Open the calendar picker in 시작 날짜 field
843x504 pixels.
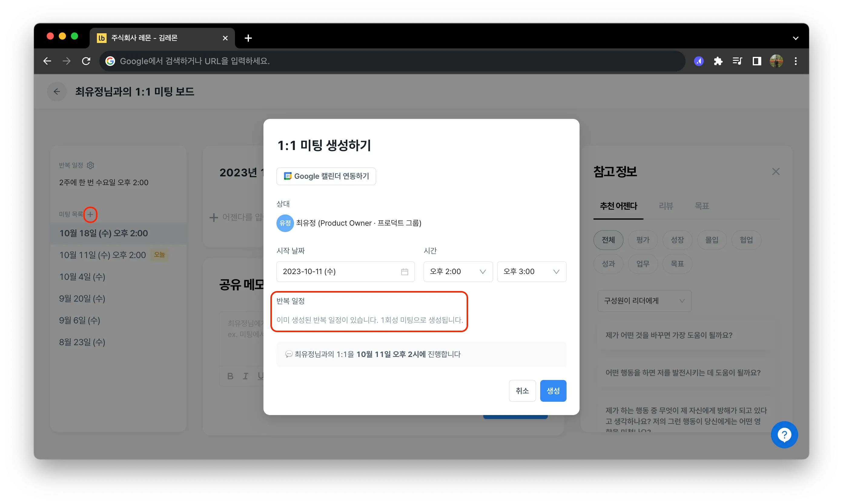pos(405,271)
